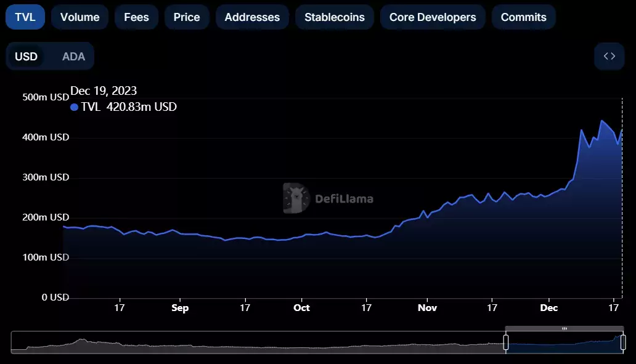Switch denomination to ADA
This screenshot has width=636, height=364.
point(73,56)
